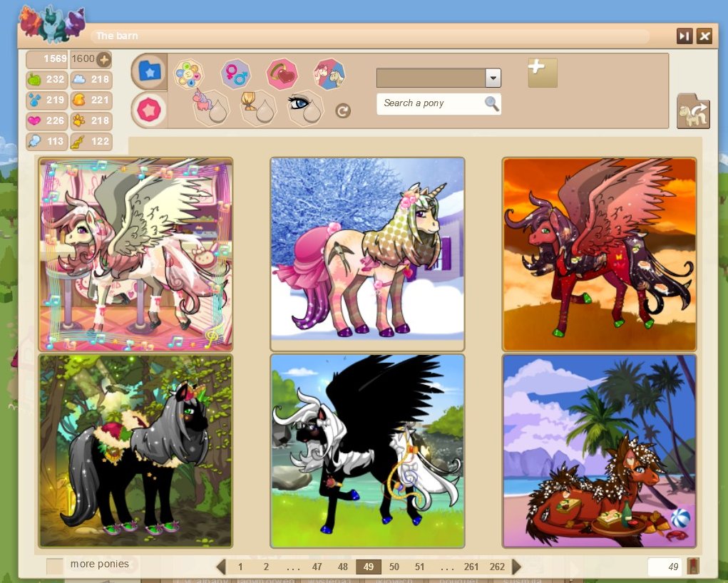Viewport: 728px width, 583px height.
Task: Switch to the pink star badge tab
Action: point(149,110)
